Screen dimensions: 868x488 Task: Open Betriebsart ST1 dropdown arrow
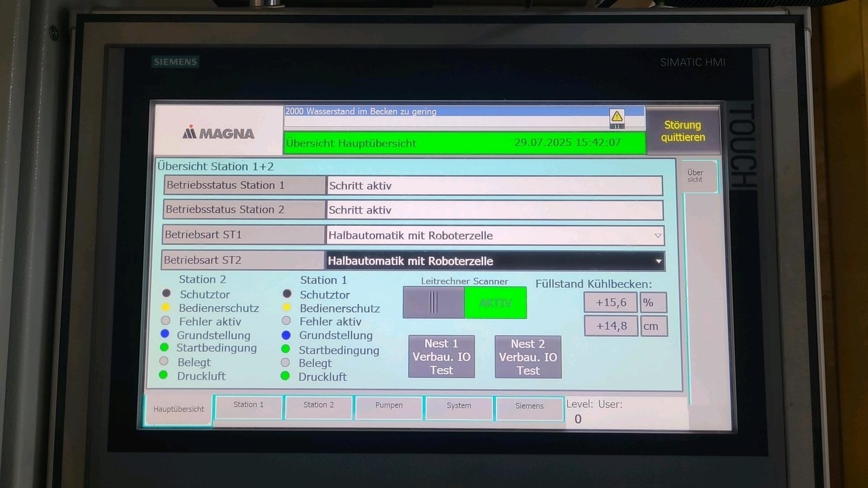(x=658, y=235)
